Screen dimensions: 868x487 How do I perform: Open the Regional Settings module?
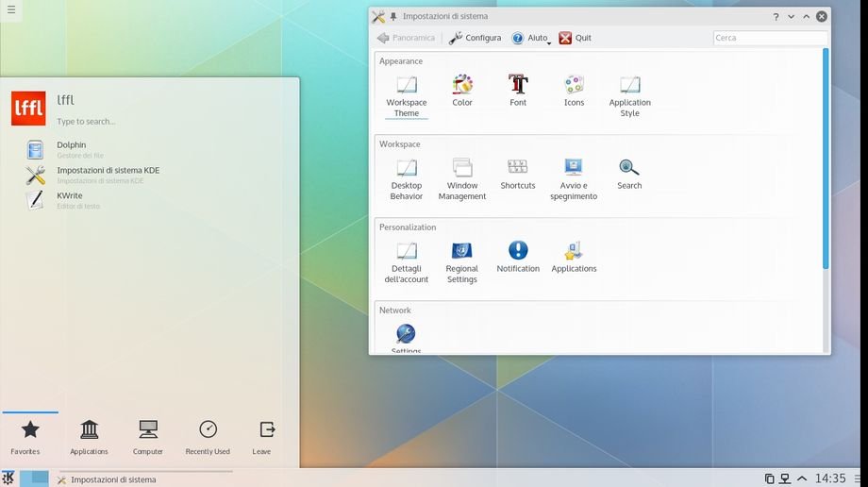click(x=462, y=261)
